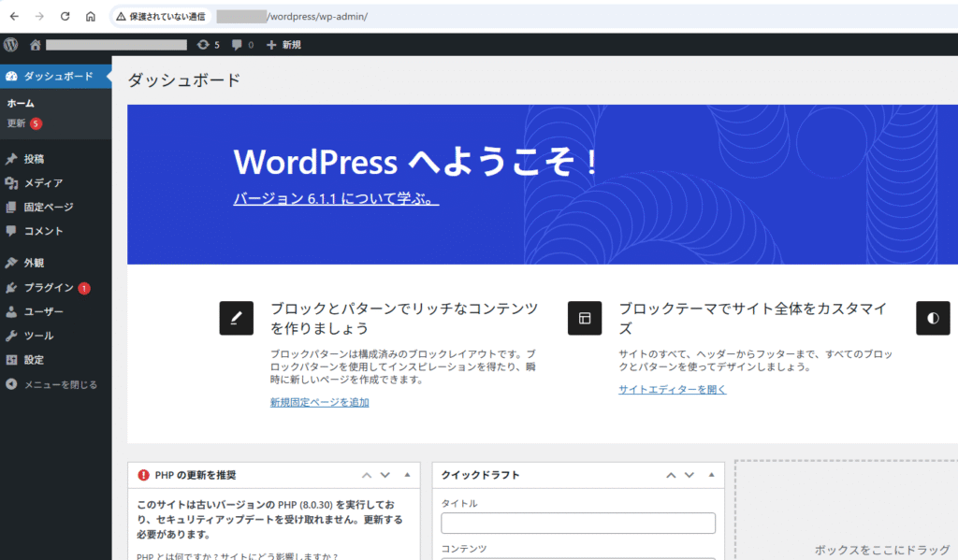Reload the page with the refresh icon
Image resolution: width=958 pixels, height=560 pixels.
65,17
